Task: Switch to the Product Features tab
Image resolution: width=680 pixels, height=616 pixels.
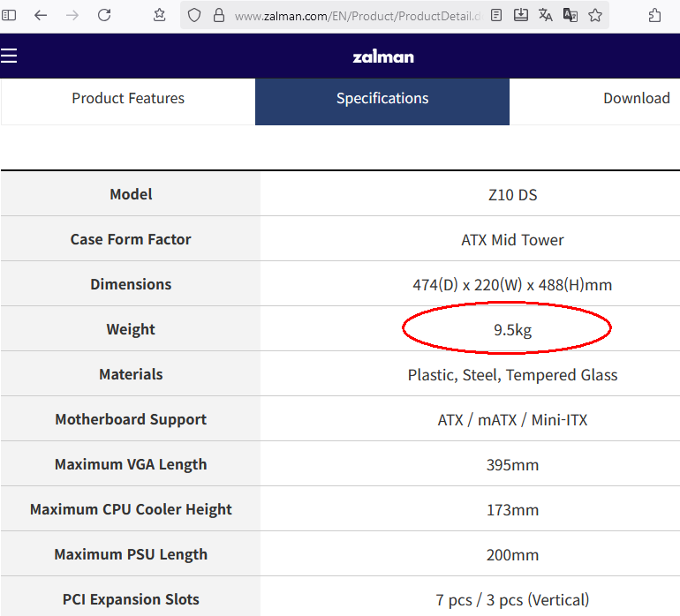Action: click(128, 99)
